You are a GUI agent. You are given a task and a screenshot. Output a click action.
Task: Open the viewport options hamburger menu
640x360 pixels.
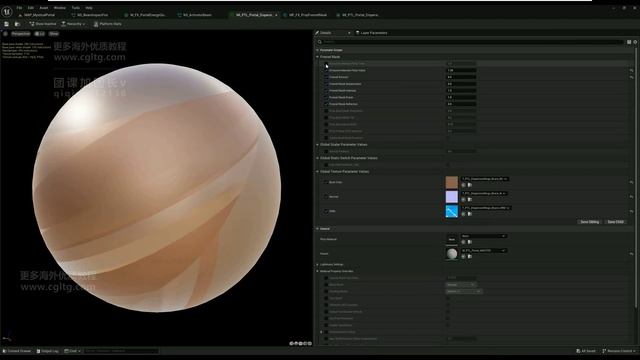point(5,34)
